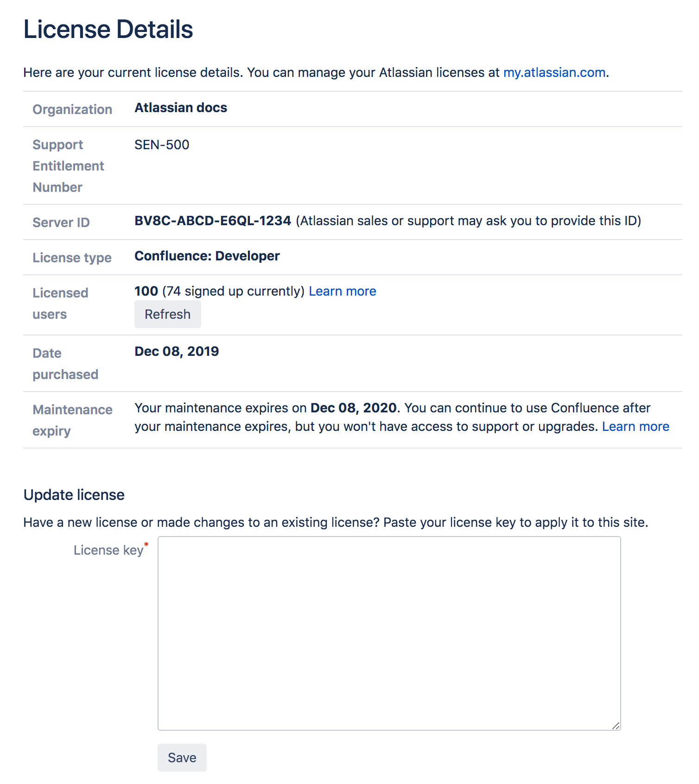
Task: Click the Dec 08, 2019 purchase date
Action: [177, 351]
